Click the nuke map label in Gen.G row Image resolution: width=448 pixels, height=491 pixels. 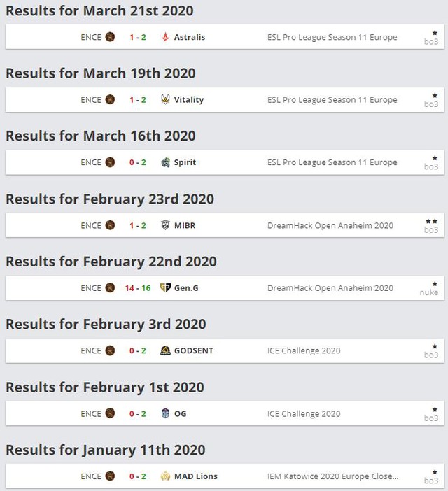(430, 292)
